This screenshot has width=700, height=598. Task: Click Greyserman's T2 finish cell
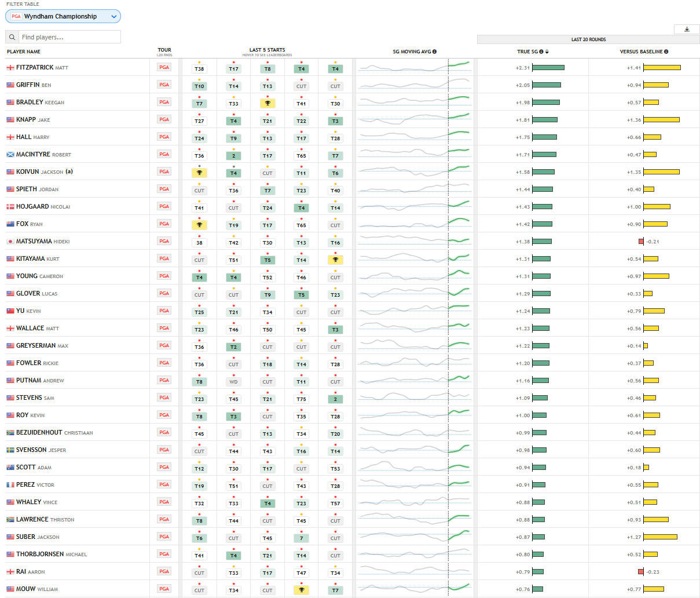click(x=233, y=347)
